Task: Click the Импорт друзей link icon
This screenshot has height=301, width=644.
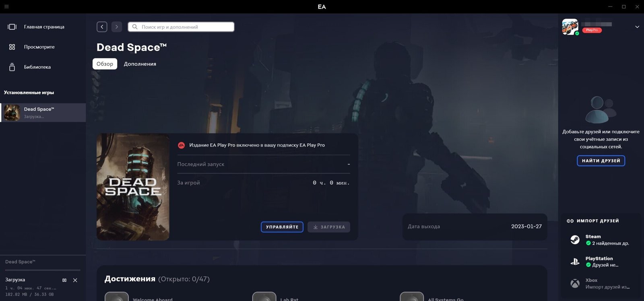Action: coord(570,221)
